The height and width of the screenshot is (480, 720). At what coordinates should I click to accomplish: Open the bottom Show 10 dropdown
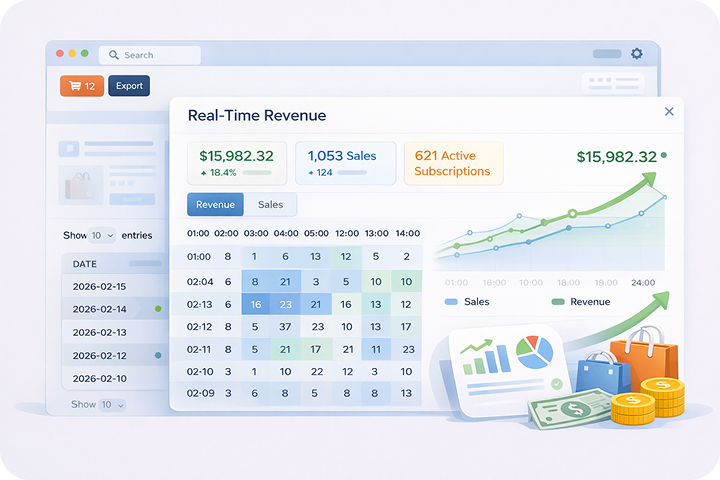click(112, 405)
